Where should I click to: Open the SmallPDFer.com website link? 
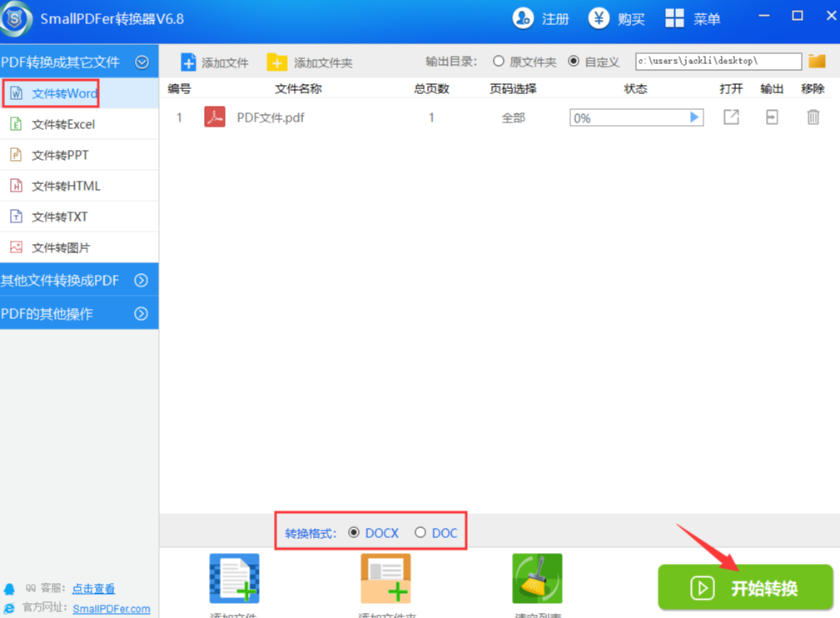[x=112, y=609]
